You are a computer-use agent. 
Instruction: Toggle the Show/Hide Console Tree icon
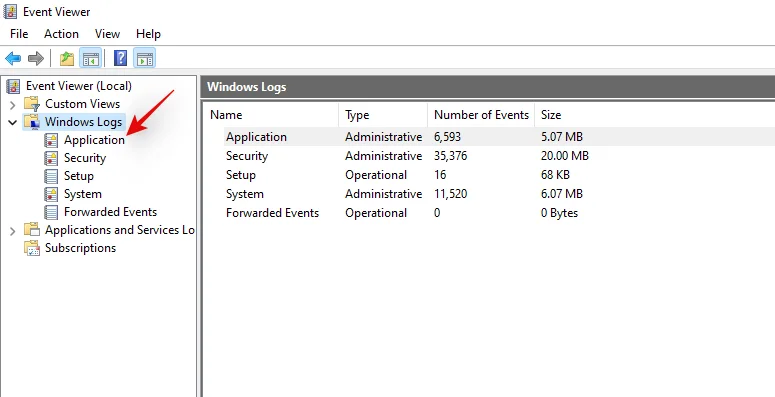coord(91,58)
